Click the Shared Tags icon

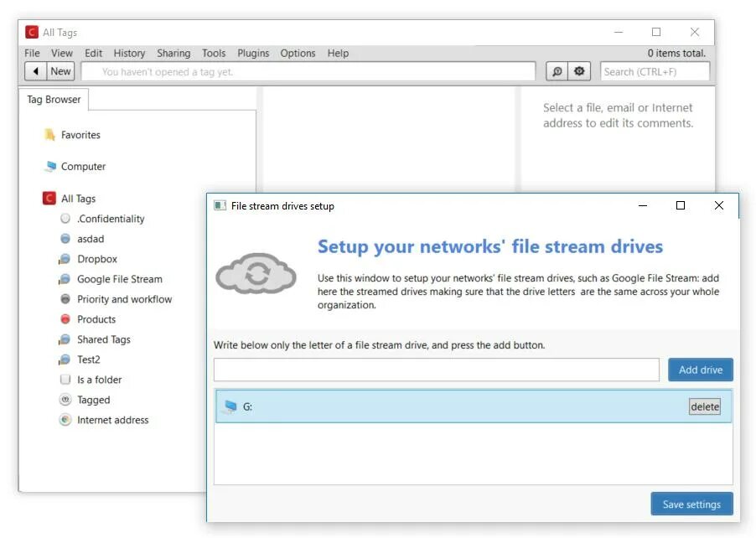click(65, 339)
